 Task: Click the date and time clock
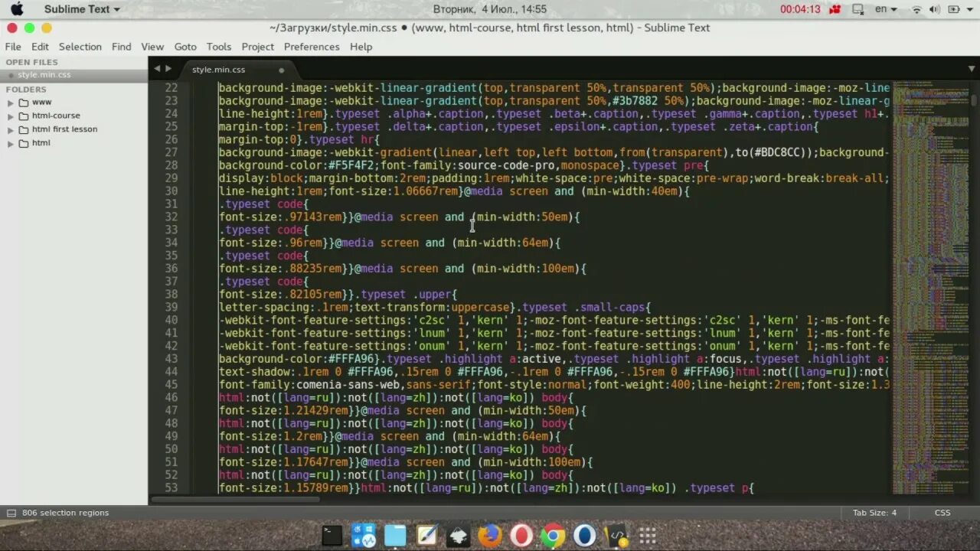(x=490, y=9)
